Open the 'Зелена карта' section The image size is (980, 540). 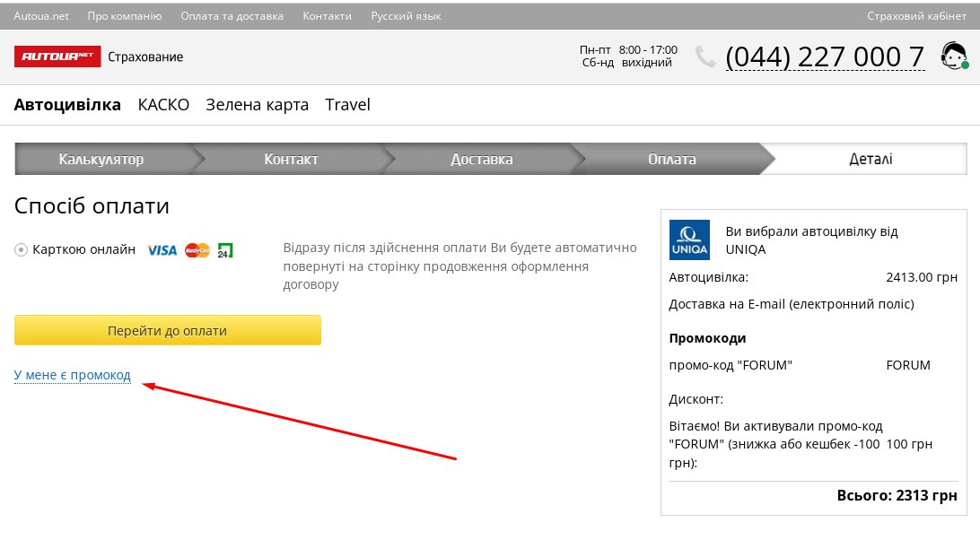[257, 105]
